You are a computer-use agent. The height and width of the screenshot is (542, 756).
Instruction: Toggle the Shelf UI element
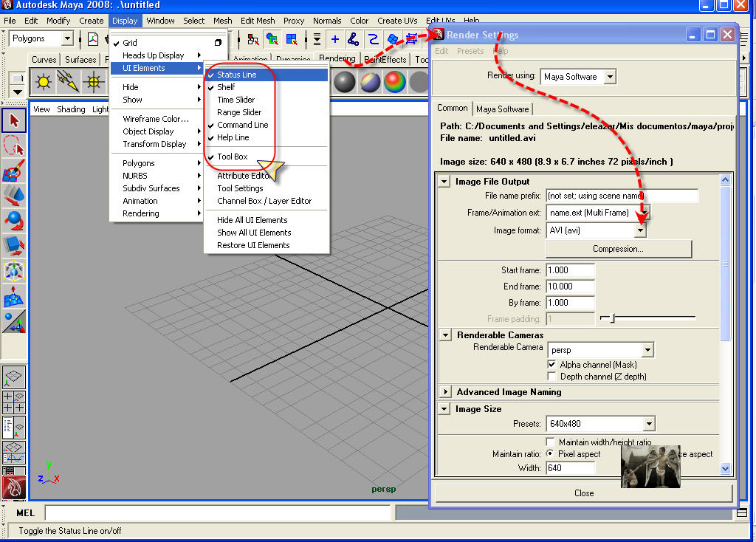click(x=267, y=87)
